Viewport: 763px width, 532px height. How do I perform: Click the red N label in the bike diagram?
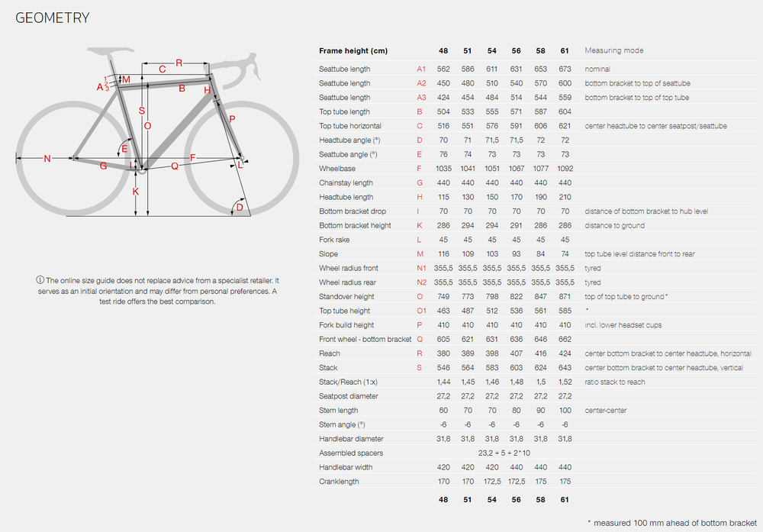click(47, 159)
